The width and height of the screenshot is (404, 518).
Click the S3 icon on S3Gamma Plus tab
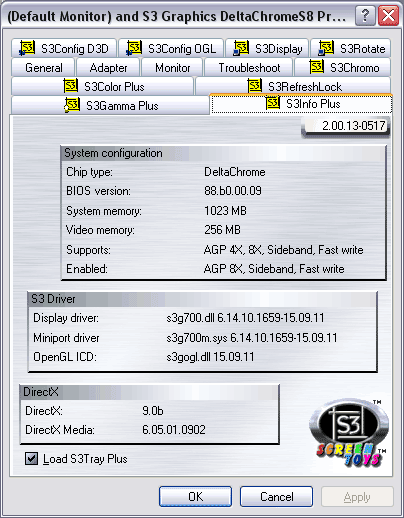pyautogui.click(x=72, y=105)
